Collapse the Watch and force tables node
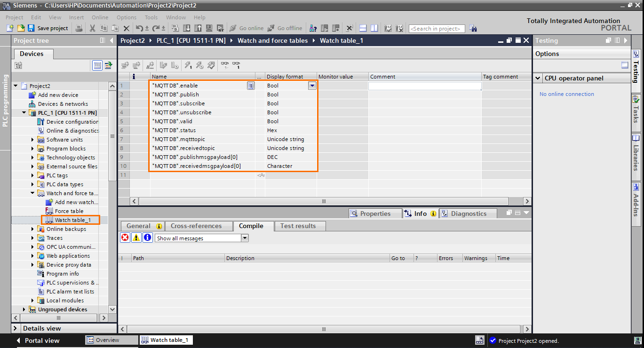The width and height of the screenshot is (644, 348). point(33,193)
